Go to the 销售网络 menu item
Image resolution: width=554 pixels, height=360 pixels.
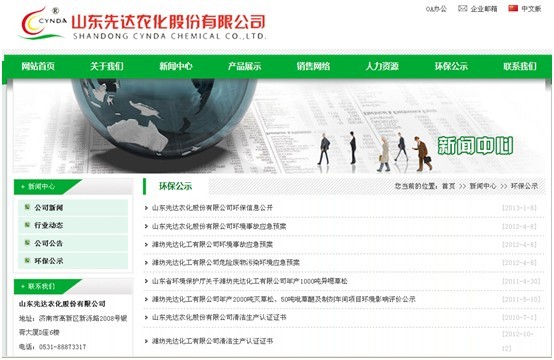pyautogui.click(x=313, y=66)
